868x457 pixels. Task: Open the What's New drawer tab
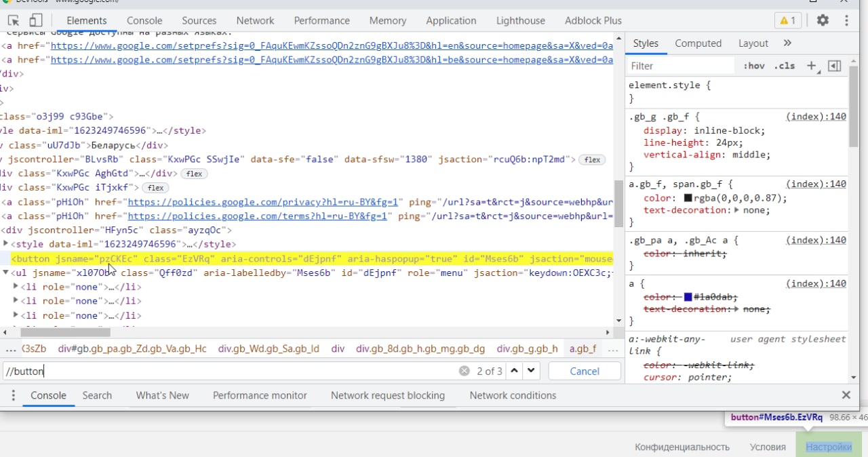[163, 395]
